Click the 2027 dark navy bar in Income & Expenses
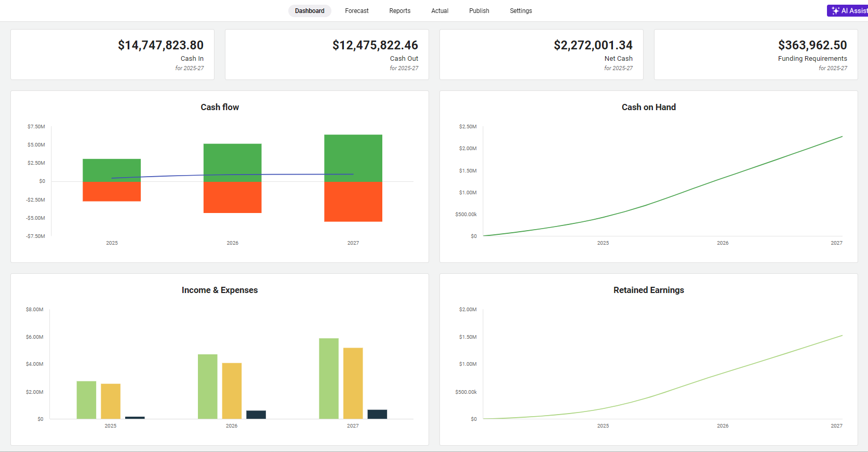 coord(377,414)
